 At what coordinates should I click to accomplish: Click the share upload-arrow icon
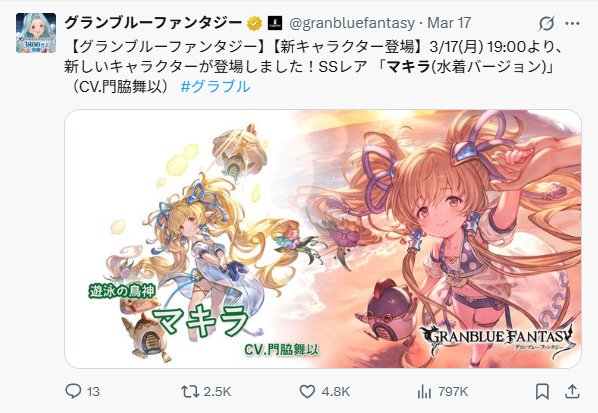572,391
